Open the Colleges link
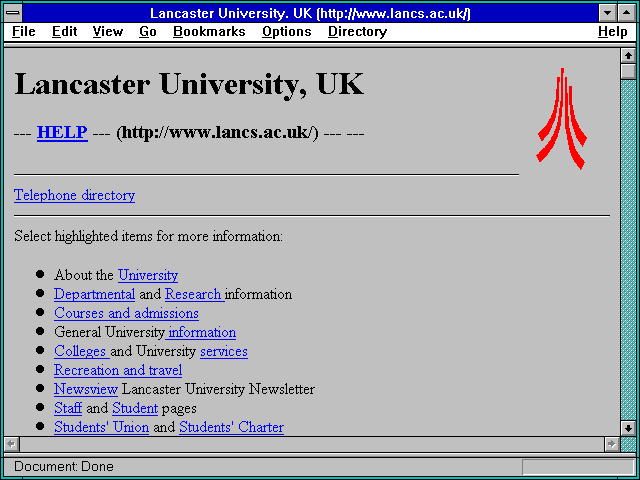640x480 pixels. (x=81, y=351)
